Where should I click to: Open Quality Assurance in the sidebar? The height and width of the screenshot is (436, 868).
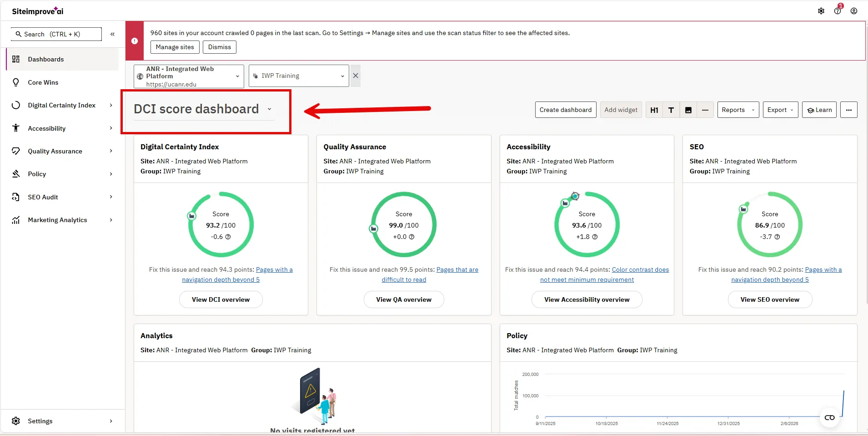coord(55,151)
